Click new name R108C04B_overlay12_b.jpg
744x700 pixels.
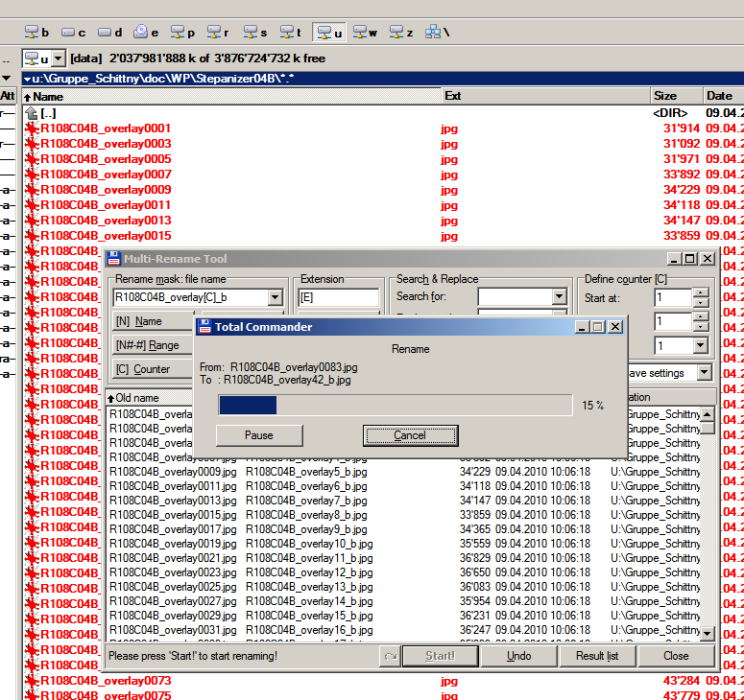309,573
